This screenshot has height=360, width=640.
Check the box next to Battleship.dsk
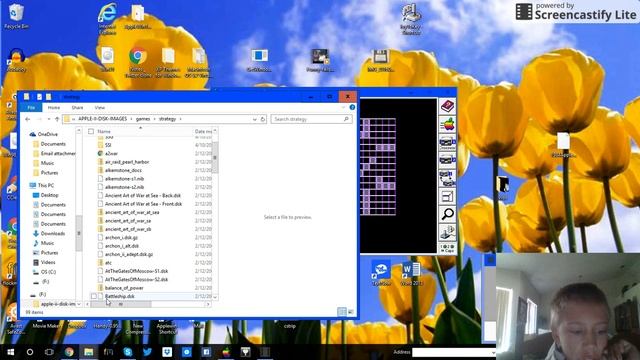click(93, 296)
